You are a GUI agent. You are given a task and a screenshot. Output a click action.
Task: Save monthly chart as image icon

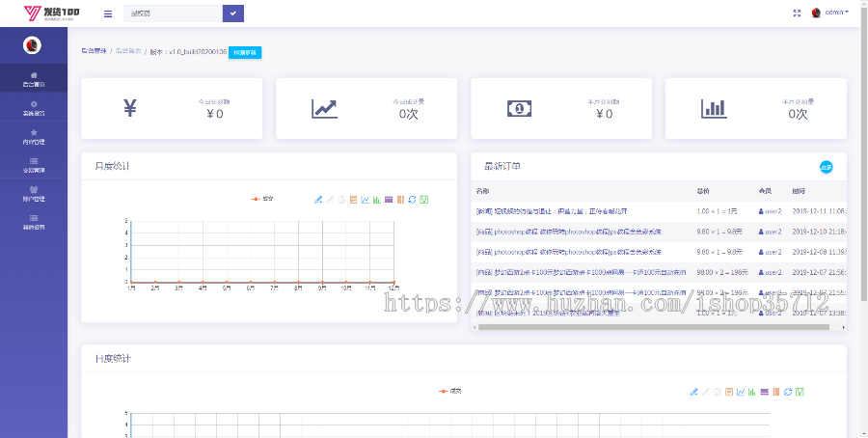(424, 200)
